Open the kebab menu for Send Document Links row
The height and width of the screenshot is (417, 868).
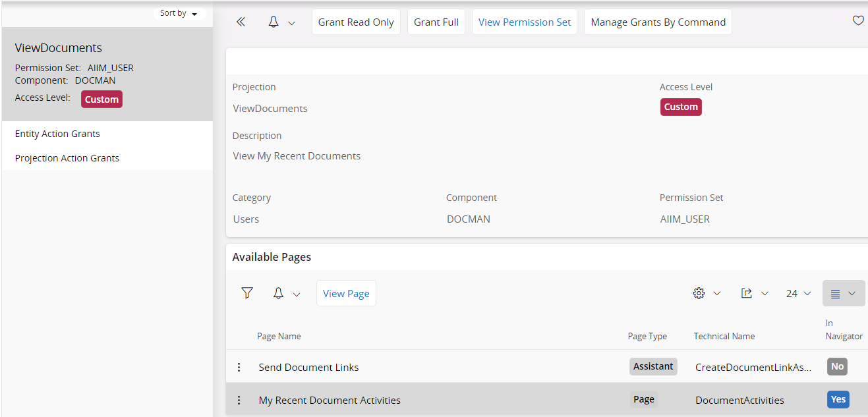pos(239,367)
